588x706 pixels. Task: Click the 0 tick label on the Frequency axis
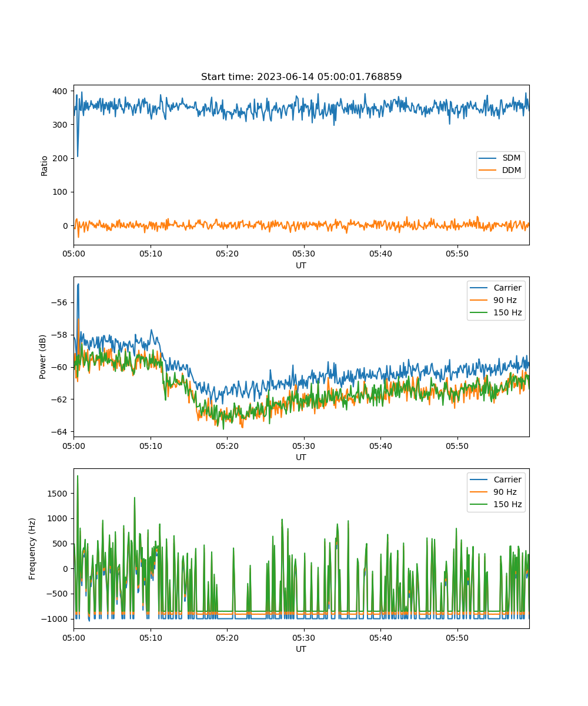66,569
